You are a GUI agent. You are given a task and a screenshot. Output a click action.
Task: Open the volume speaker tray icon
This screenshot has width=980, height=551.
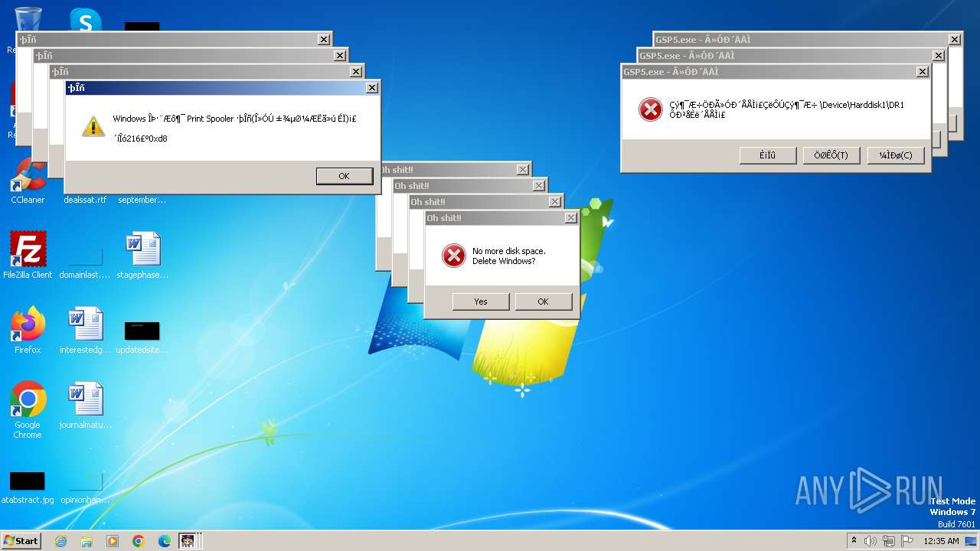click(x=871, y=541)
